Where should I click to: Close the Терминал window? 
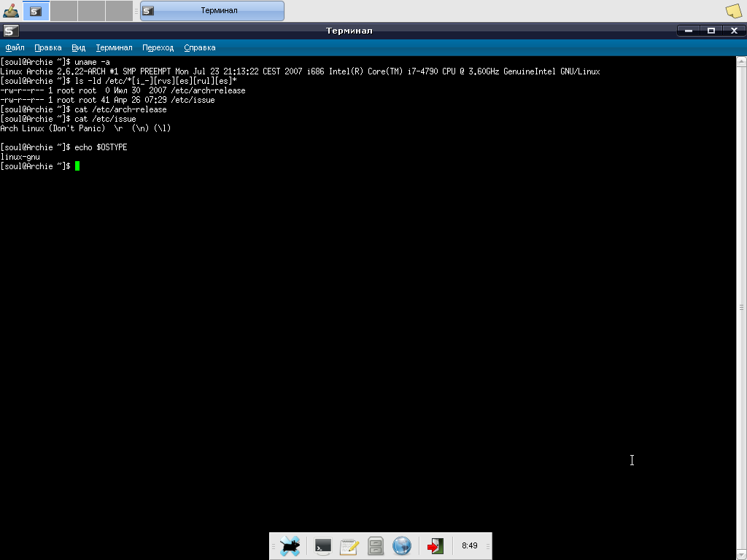click(734, 31)
